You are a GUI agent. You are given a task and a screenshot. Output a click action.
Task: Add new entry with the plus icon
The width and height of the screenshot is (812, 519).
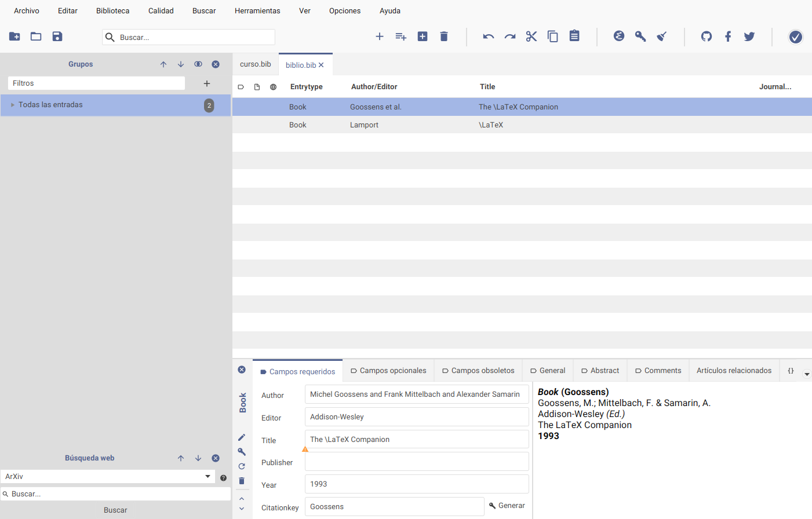click(380, 36)
